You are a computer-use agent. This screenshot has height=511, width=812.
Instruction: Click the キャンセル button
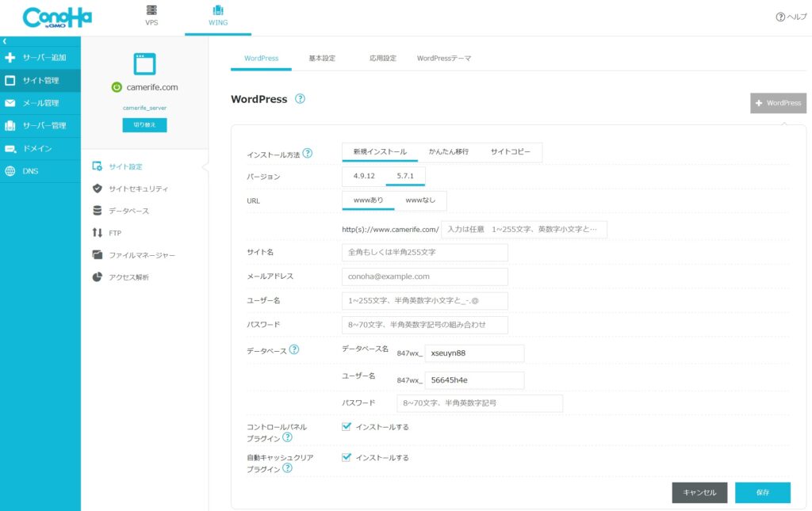click(x=699, y=492)
